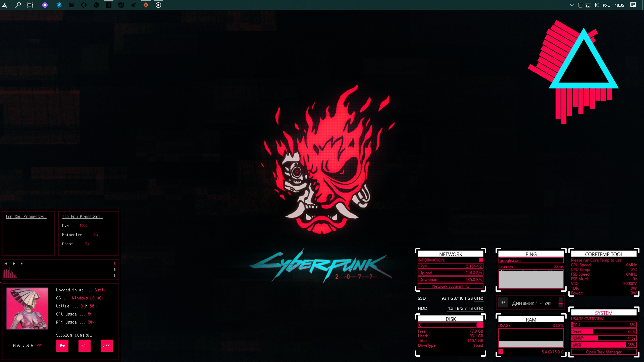Launch the purple Alice assistant icon
The width and height of the screenshot is (644, 362).
(45, 5)
